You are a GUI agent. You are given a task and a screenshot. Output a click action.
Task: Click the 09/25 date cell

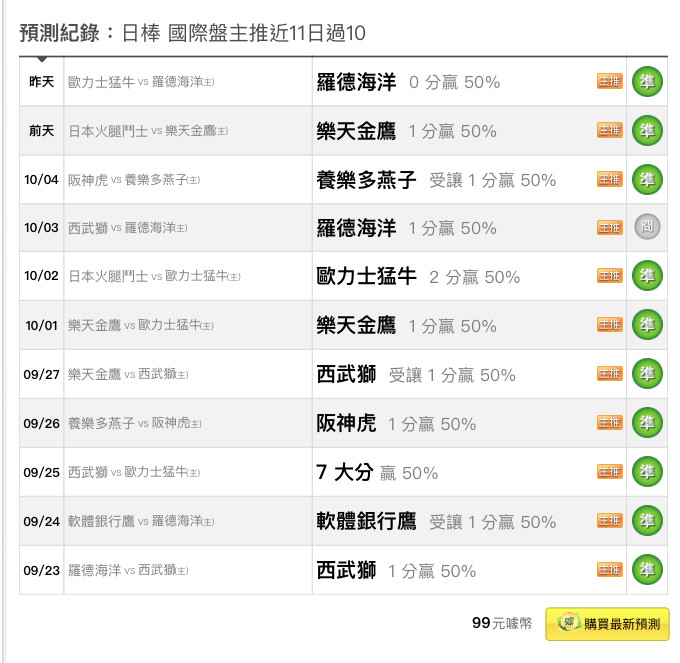pos(42,472)
